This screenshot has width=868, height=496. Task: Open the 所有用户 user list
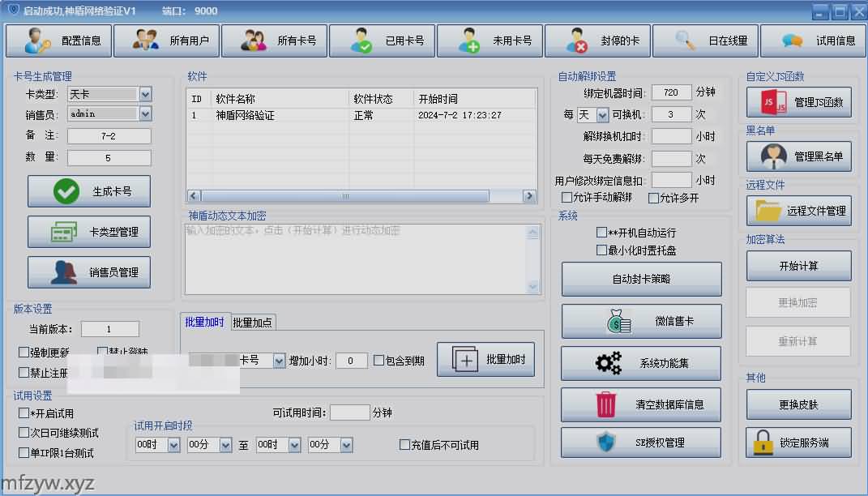point(166,41)
